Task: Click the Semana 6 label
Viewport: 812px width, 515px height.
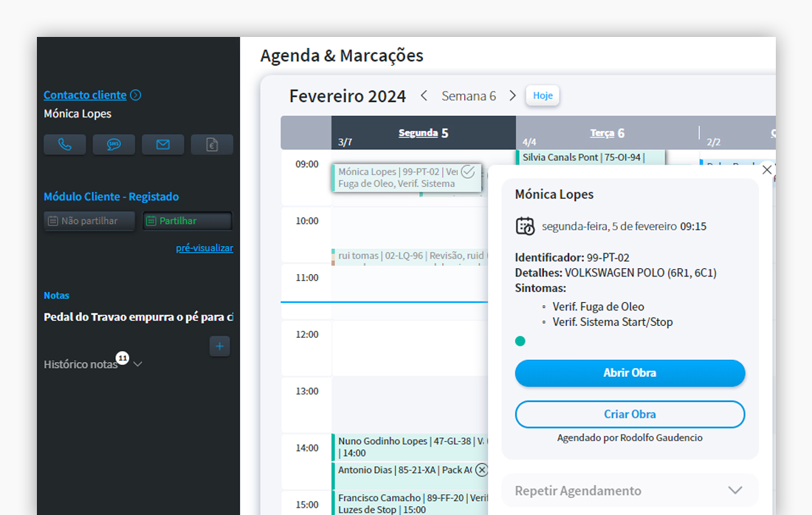Action: point(469,96)
